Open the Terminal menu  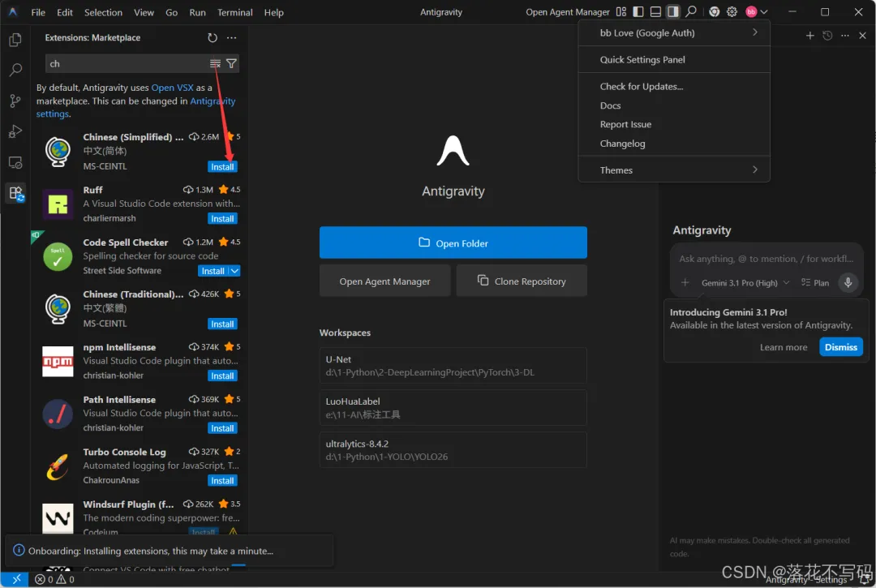pos(234,11)
